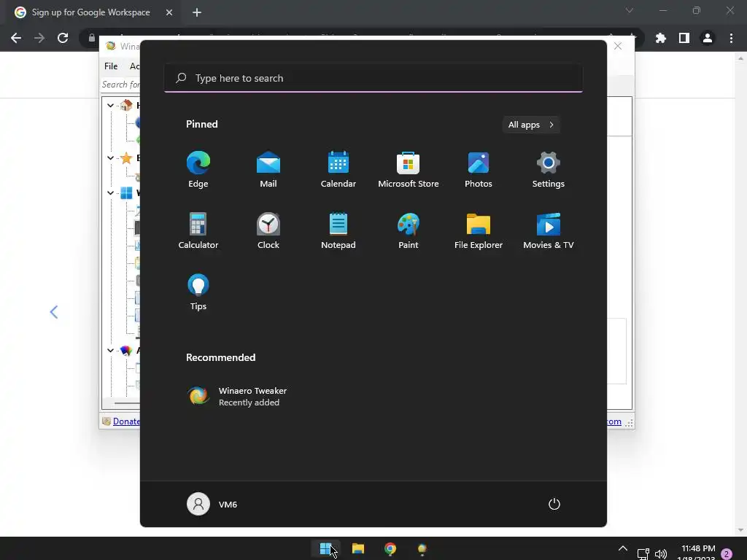747x560 pixels.
Task: Open File Explorer from the taskbar
Action: 358,549
